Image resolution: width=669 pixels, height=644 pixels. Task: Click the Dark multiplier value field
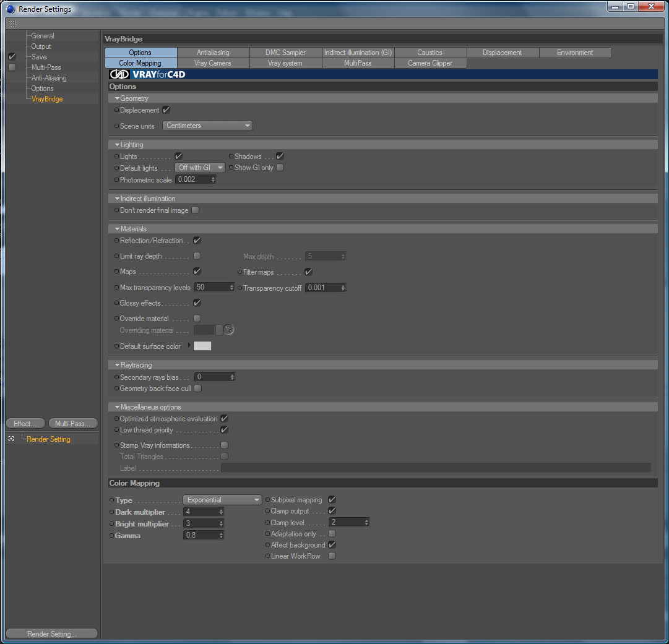204,512
